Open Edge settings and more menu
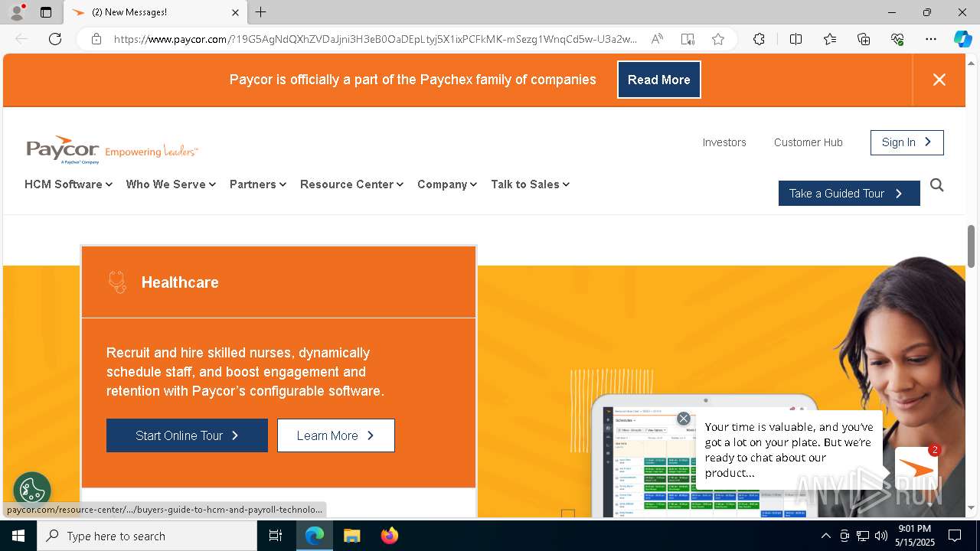Viewport: 980px width, 551px height. pyautogui.click(x=931, y=39)
